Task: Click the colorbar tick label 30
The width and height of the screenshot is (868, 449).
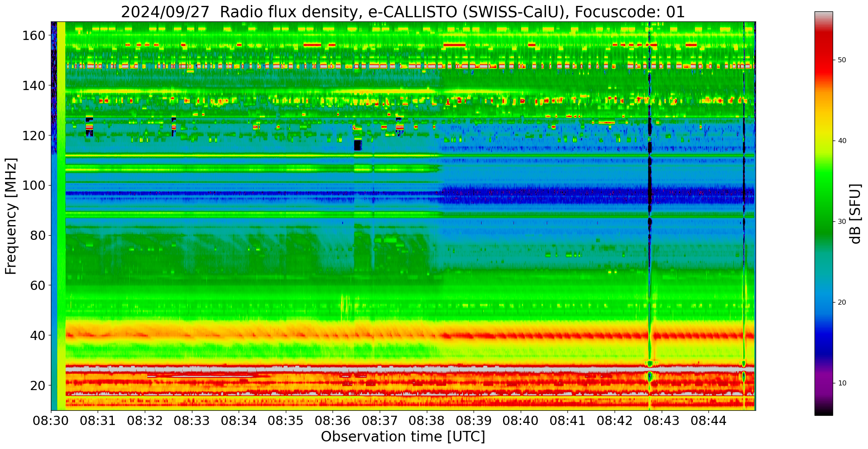Action: point(842,222)
